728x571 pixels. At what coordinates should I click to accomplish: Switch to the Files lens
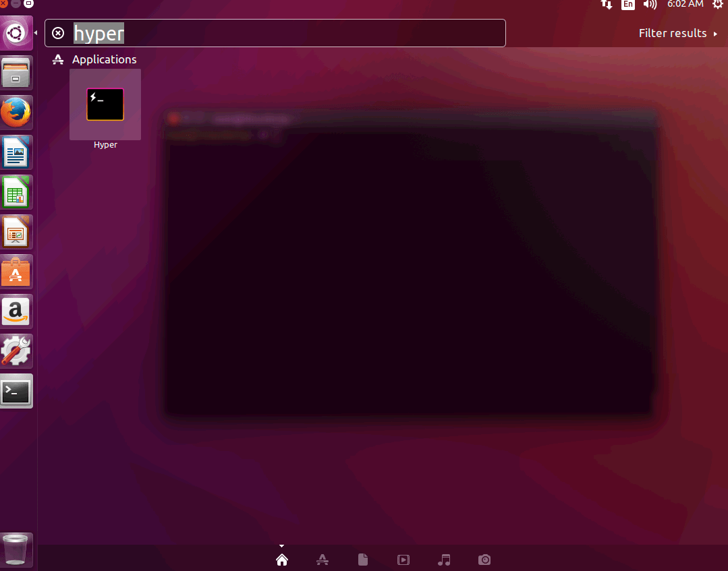pyautogui.click(x=363, y=560)
